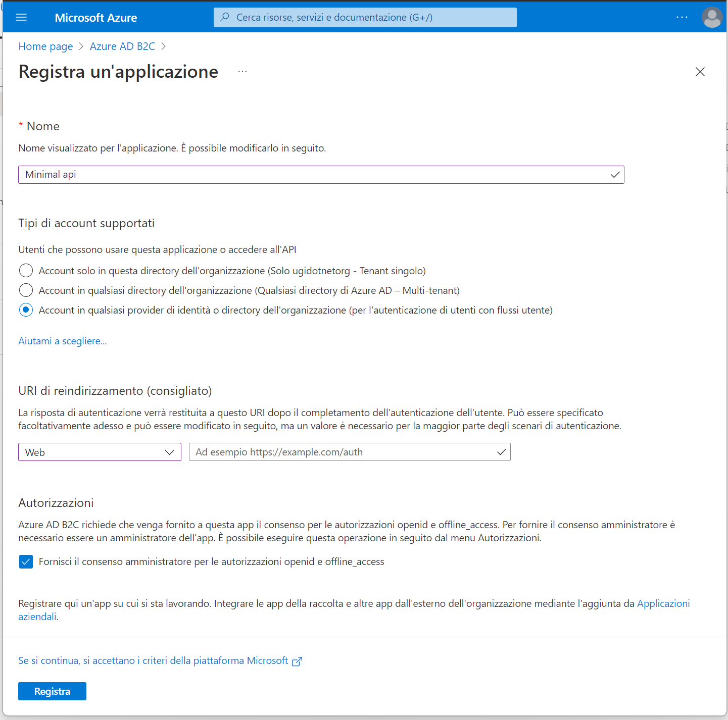Close the Registra un'applicazione pane
728x720 pixels.
[x=700, y=71]
